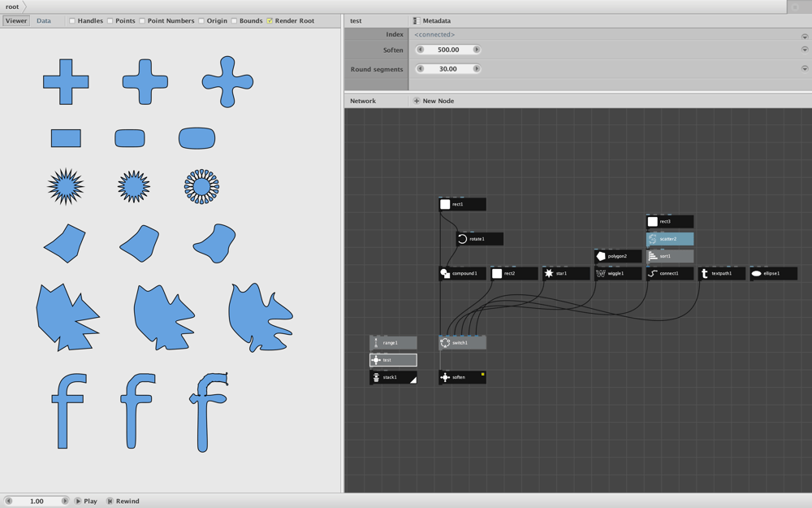Switch to the Viewer tab
Viewport: 812px width, 508px height.
click(x=16, y=21)
